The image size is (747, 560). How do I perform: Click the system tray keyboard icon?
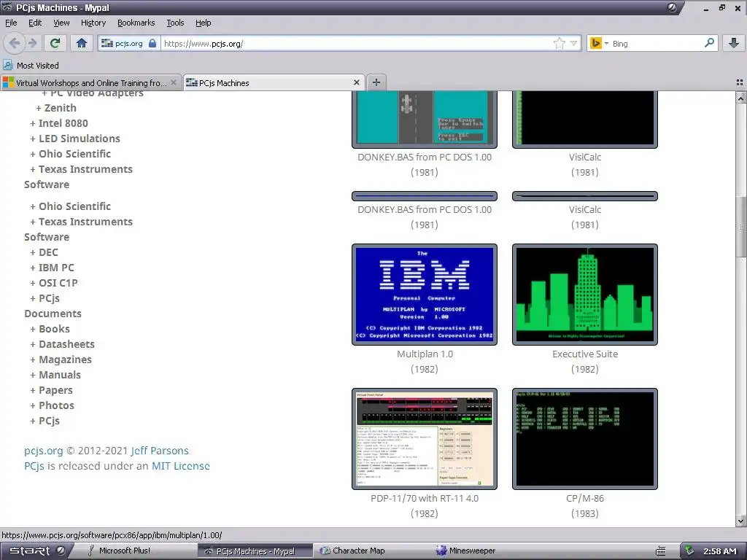point(660,551)
